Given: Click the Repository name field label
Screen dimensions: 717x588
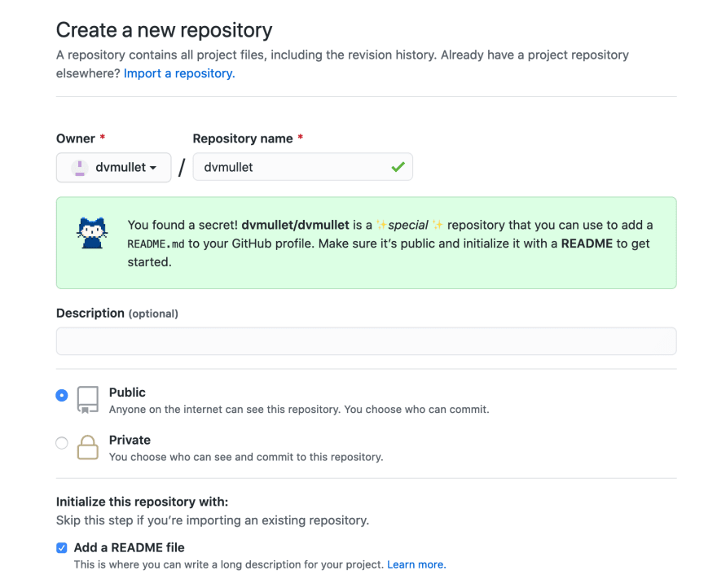Looking at the screenshot, I should (243, 138).
